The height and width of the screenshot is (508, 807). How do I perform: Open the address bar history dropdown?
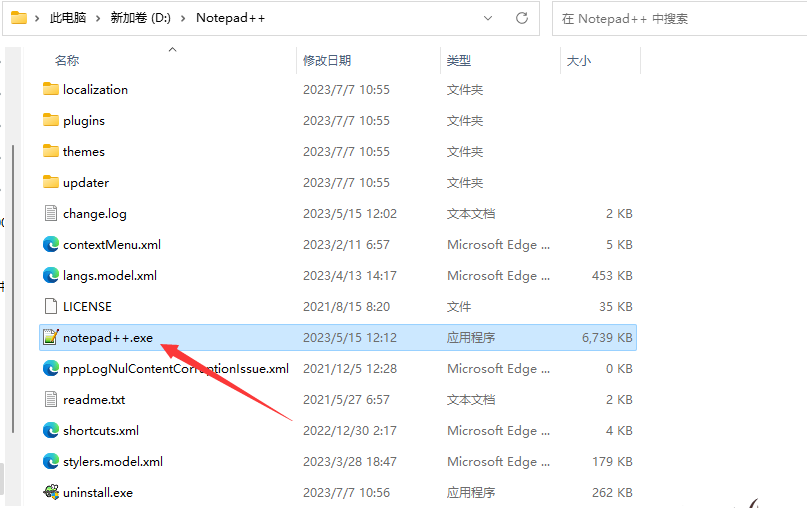click(487, 18)
